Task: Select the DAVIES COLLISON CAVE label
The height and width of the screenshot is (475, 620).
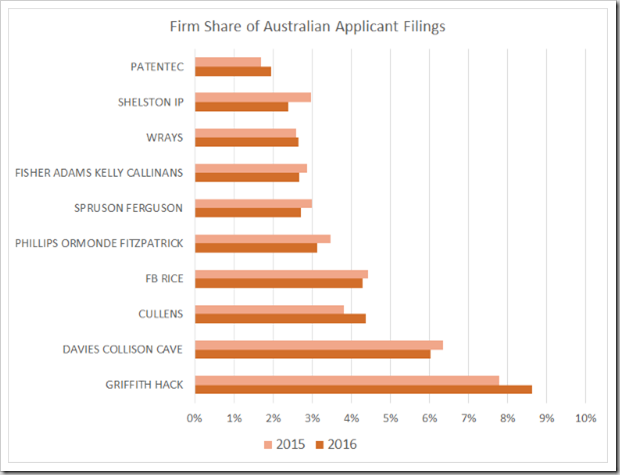Action: point(123,350)
